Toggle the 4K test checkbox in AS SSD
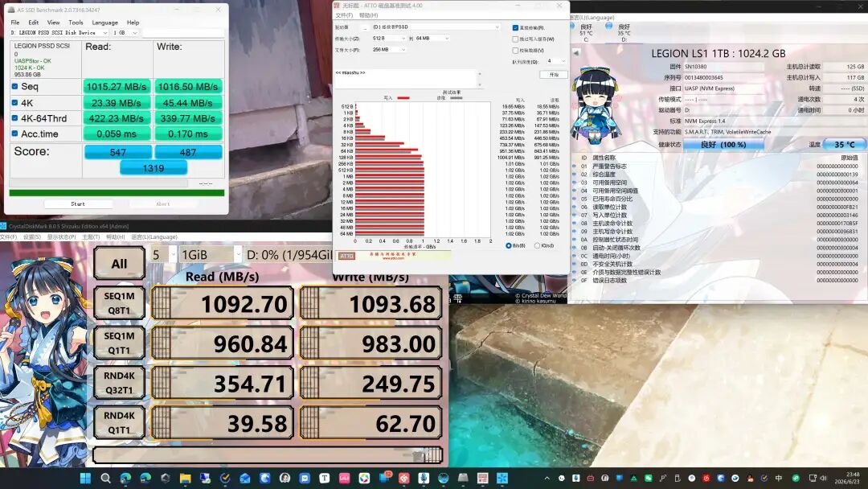This screenshot has height=489, width=868. click(x=15, y=102)
